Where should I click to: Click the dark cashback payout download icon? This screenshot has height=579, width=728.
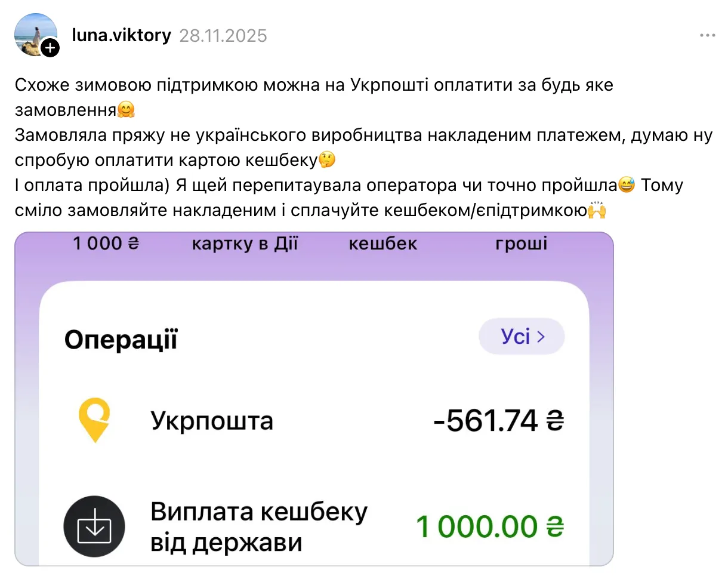[x=94, y=526]
